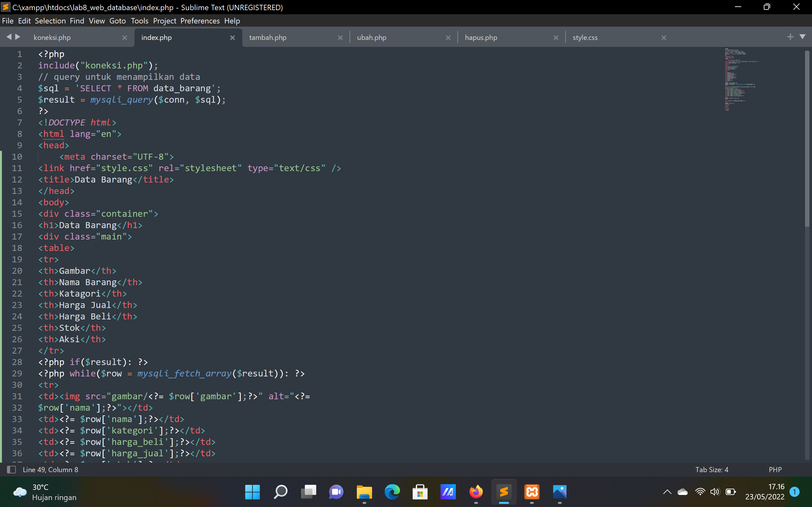Open the Tools menu
The image size is (812, 507).
click(x=140, y=21)
